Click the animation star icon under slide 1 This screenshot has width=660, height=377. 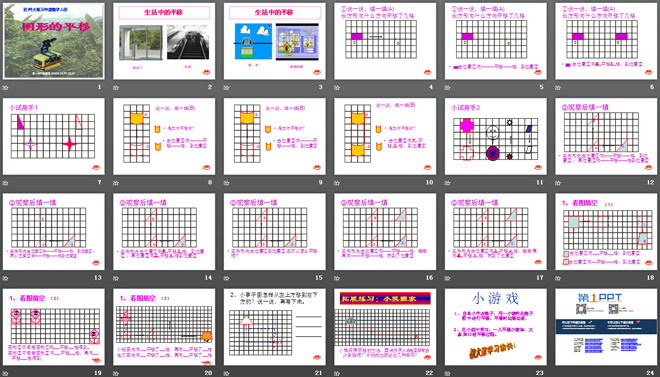click(5, 88)
